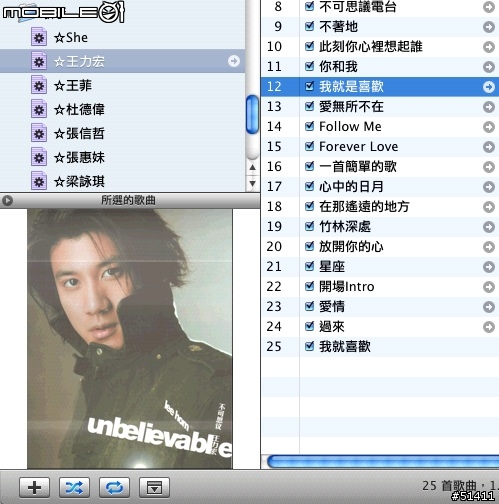
Task: Uncheck the Follow Me song checkbox
Action: 310,126
